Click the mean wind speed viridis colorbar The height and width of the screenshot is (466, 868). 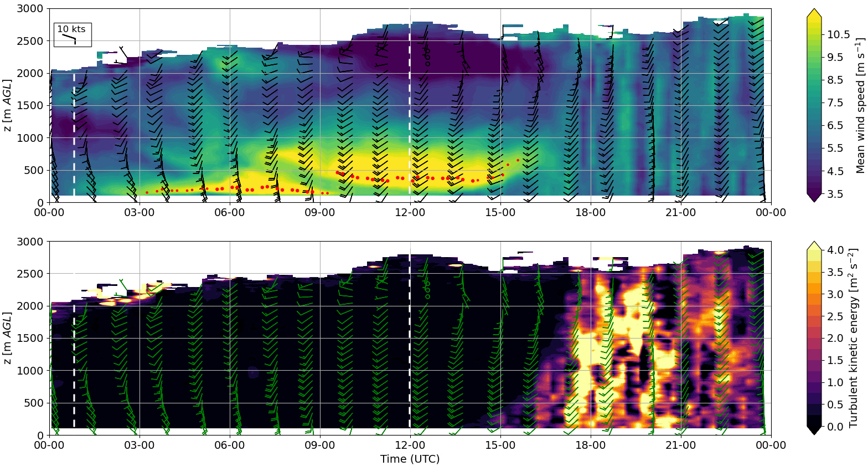[x=814, y=105]
